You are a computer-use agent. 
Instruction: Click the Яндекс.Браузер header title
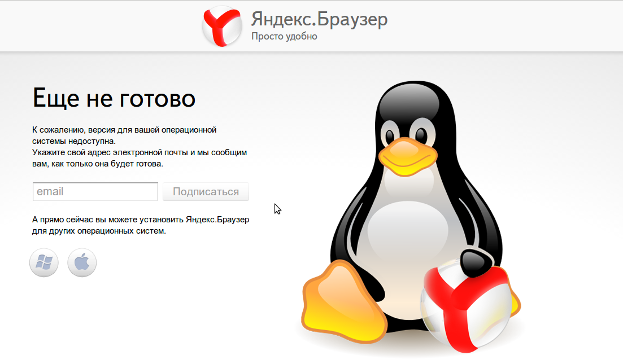tap(319, 19)
